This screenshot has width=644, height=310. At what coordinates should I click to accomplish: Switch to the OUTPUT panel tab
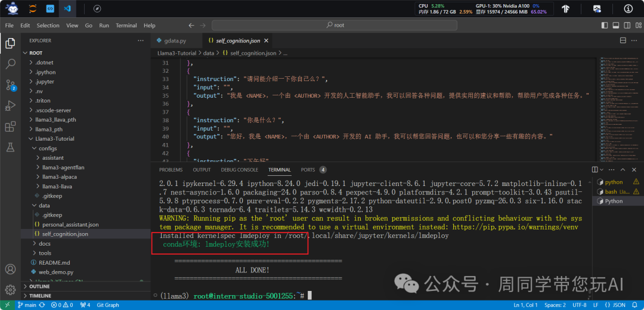202,169
